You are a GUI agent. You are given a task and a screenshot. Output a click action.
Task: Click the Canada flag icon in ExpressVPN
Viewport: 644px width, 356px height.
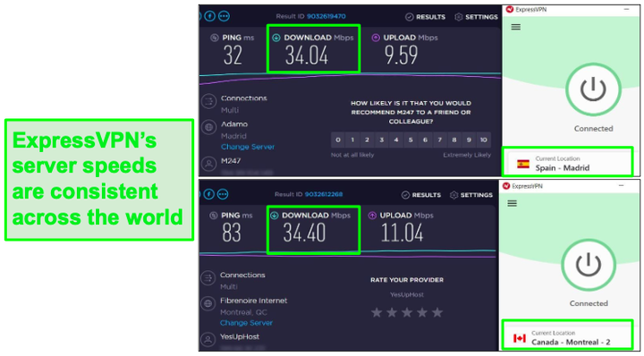point(520,338)
